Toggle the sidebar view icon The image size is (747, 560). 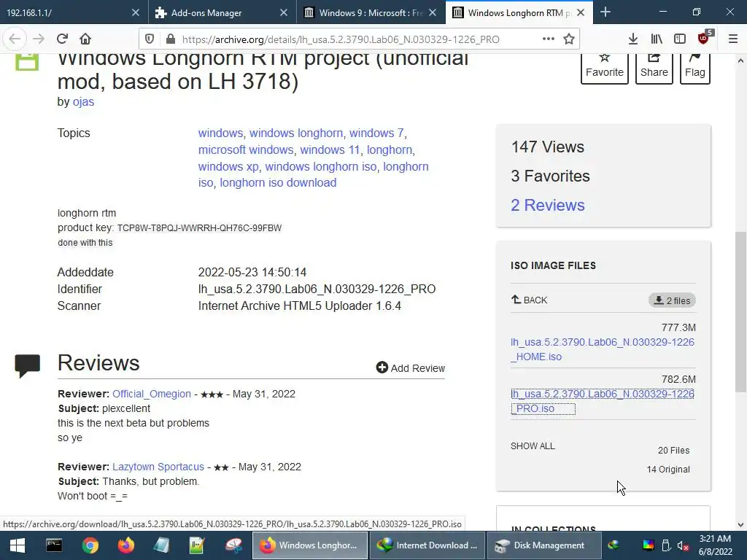coord(680,39)
